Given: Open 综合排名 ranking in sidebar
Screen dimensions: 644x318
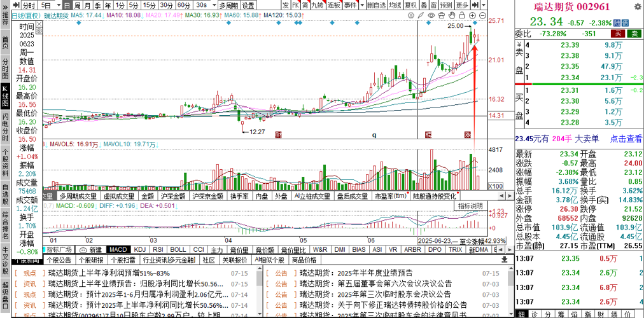Looking at the screenshot, I should pyautogui.click(x=5, y=225).
